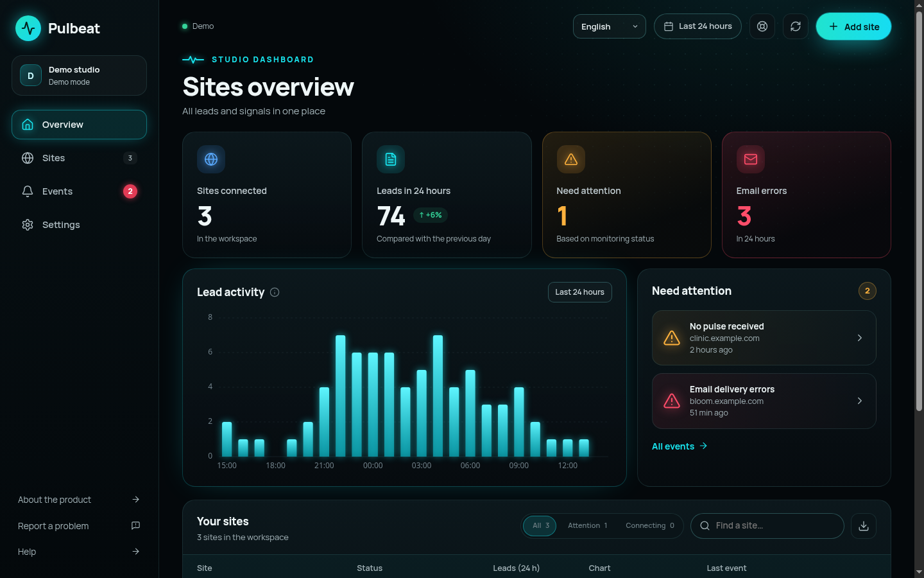Click the Last event column header
Screen dimensions: 924x578
coord(726,568)
